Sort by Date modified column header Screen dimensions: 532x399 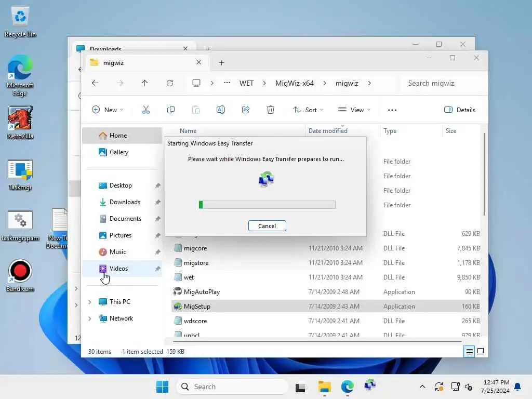click(343, 130)
